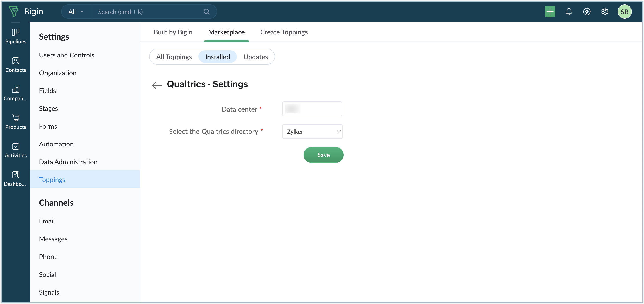Open the Products module
644x304 pixels.
tap(16, 122)
